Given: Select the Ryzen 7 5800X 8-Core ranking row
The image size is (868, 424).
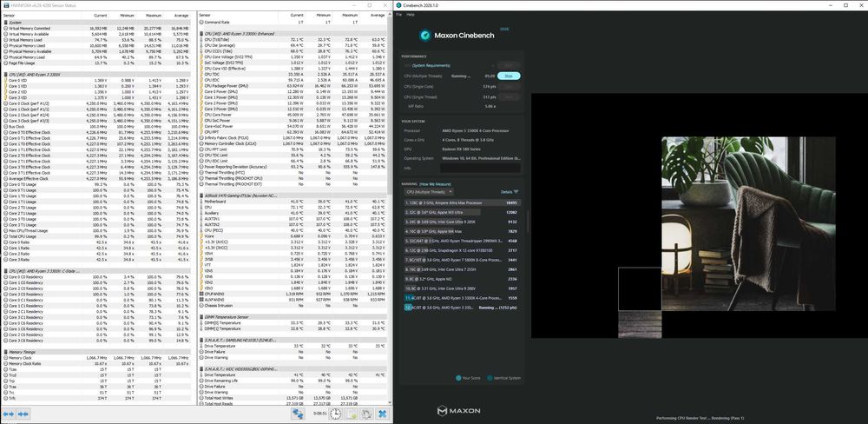Looking at the screenshot, I should pos(463,260).
